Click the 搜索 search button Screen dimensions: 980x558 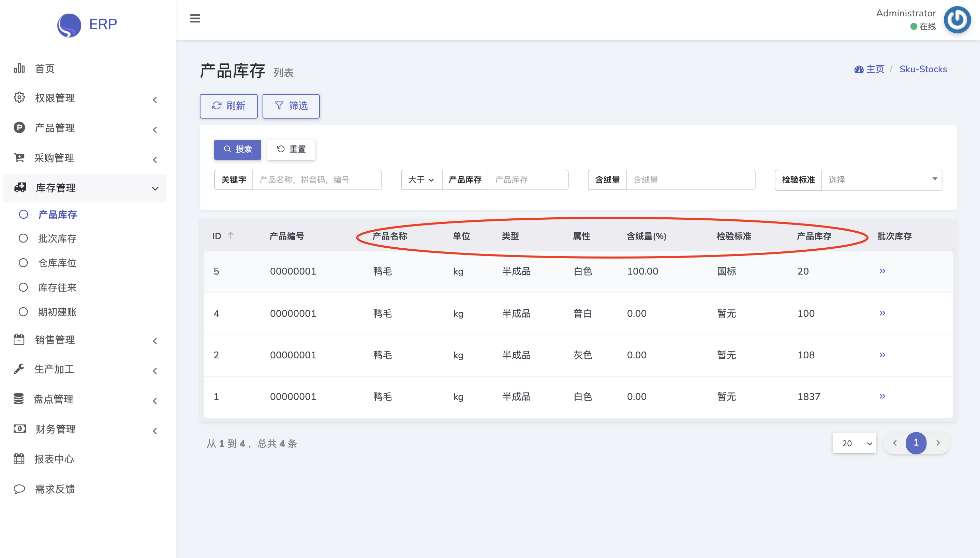[237, 149]
